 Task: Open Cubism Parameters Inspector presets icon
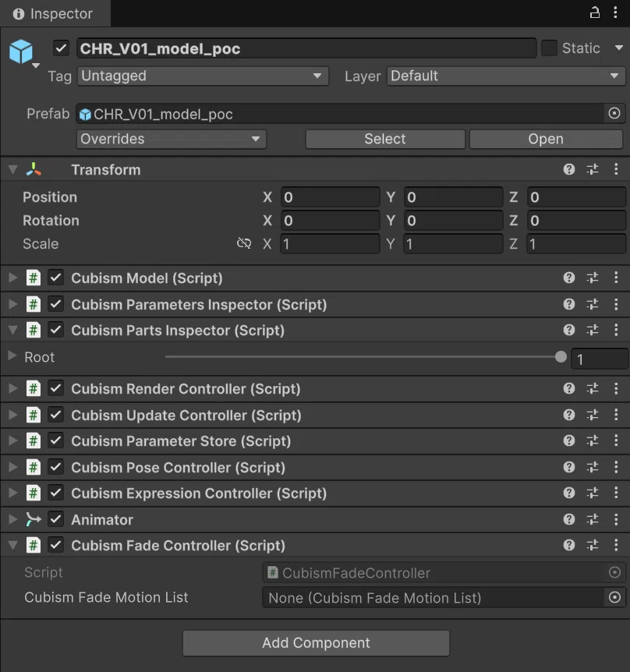(x=593, y=304)
